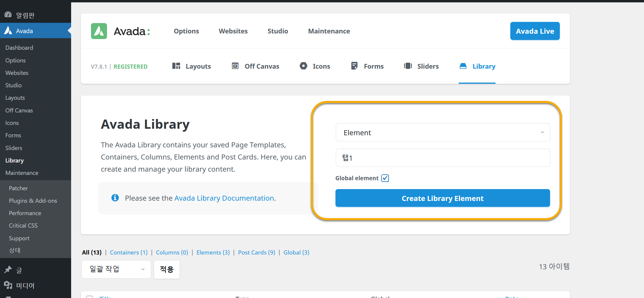Open the 일괄 작업 bulk actions dropdown
This screenshot has height=298, width=644.
(116, 269)
